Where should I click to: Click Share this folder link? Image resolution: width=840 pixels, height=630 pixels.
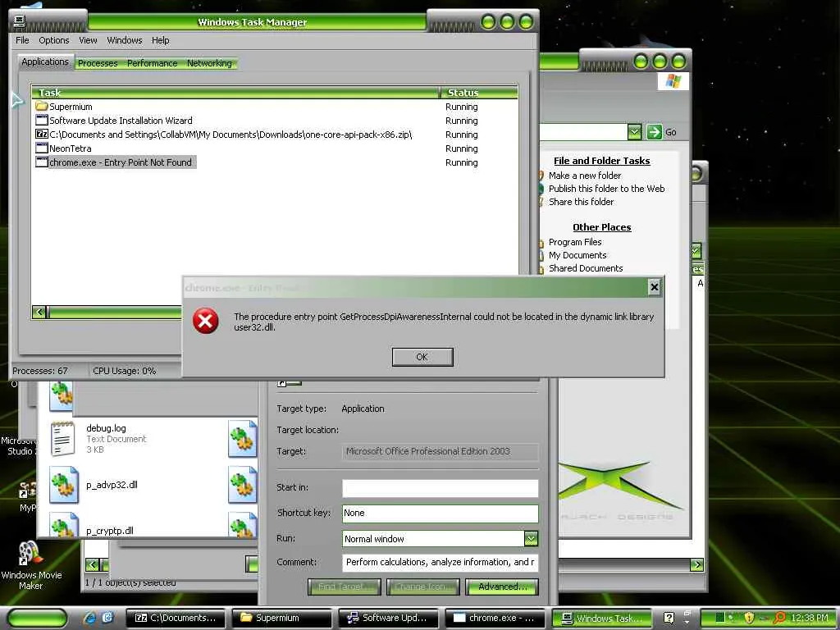tap(582, 202)
